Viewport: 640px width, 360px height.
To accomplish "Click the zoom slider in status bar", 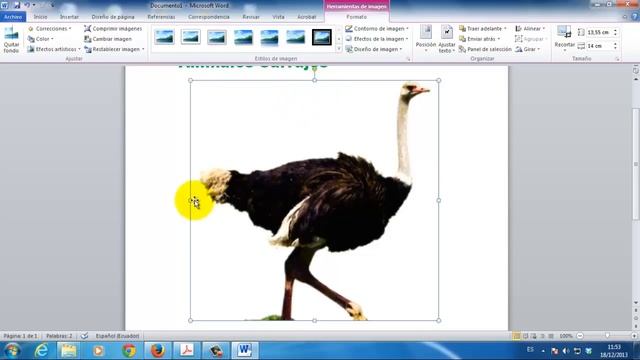I will [607, 336].
